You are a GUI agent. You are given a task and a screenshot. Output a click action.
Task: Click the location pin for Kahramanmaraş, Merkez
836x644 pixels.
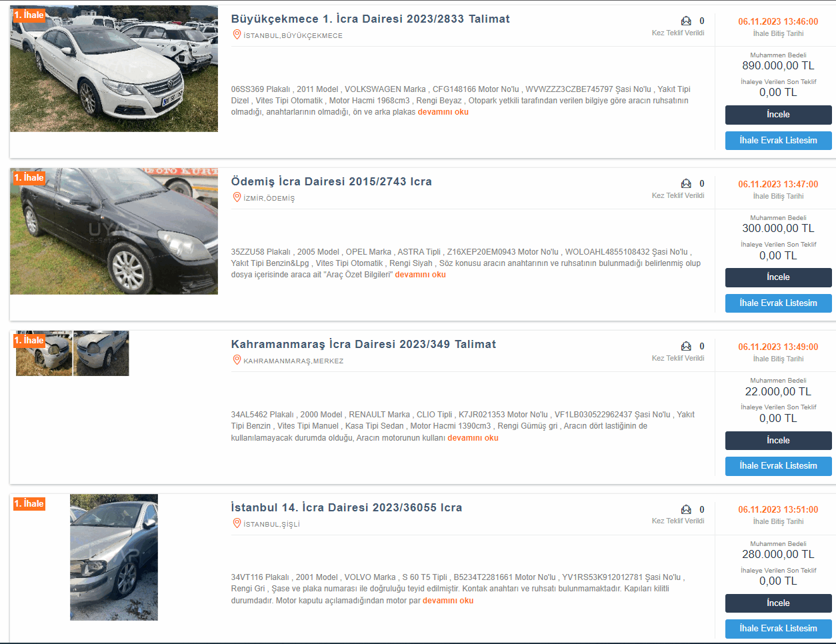pyautogui.click(x=236, y=360)
